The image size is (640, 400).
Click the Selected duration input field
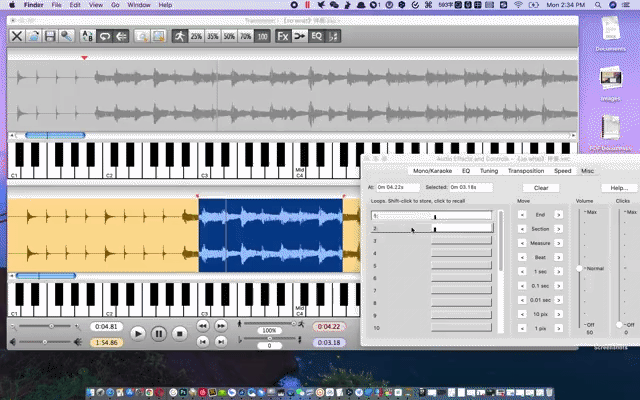coord(471,187)
